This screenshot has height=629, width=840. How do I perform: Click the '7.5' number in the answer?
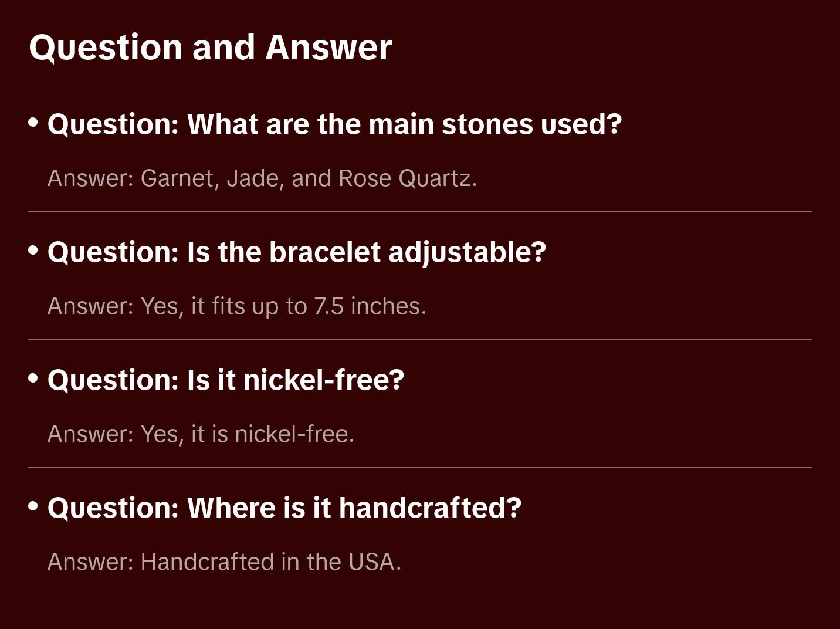pos(328,306)
